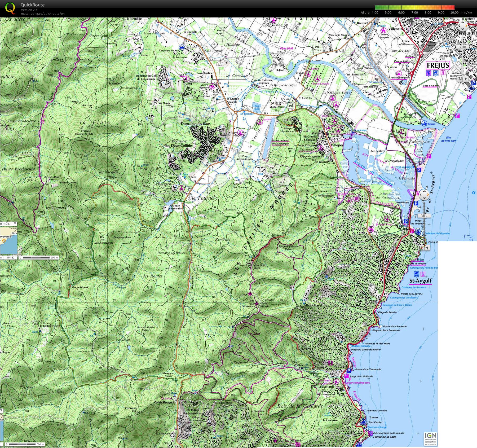477x448 pixels.
Task: Click the parking P icon near Observatoire
Action: [416, 204]
